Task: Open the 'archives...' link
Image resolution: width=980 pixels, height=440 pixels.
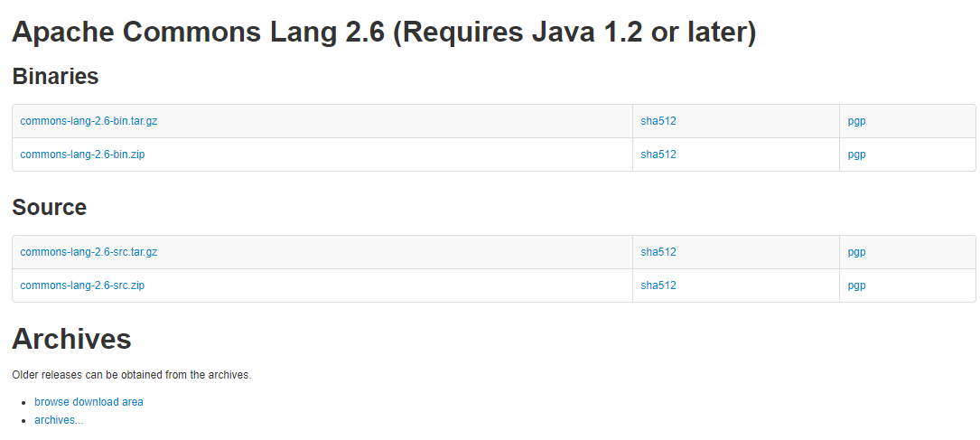Action: (59, 420)
